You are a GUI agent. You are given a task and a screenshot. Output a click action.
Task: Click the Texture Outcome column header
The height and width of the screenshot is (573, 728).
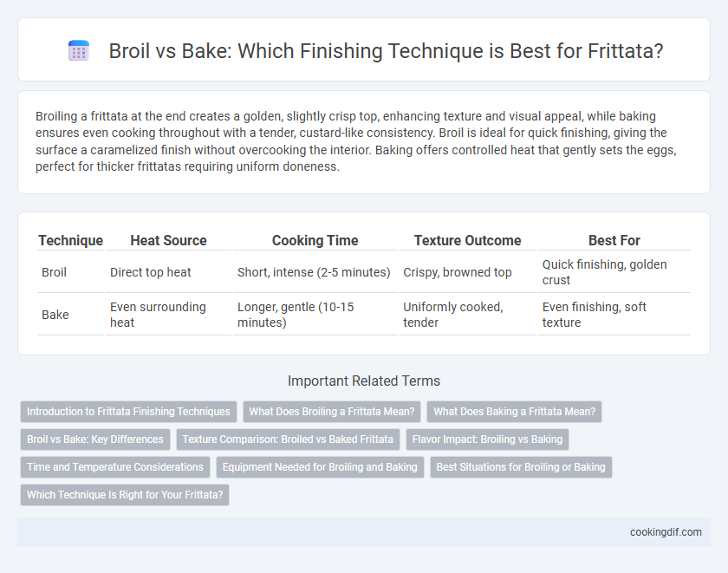tap(467, 240)
